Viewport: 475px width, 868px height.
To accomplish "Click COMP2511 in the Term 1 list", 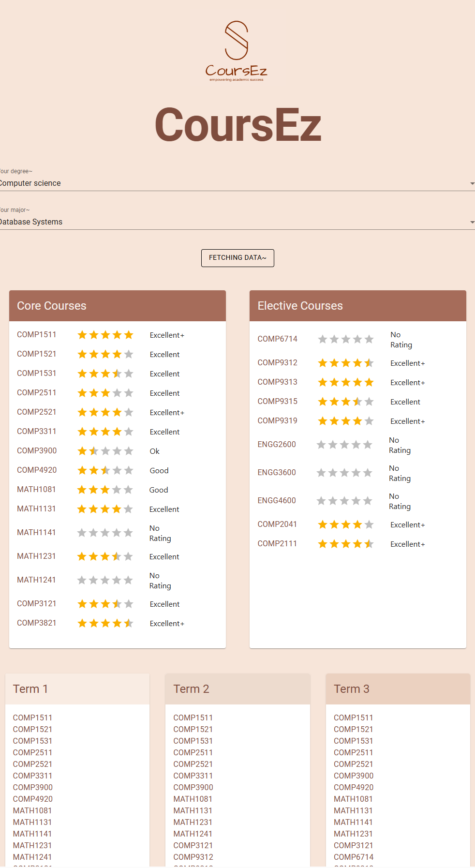I will (32, 753).
